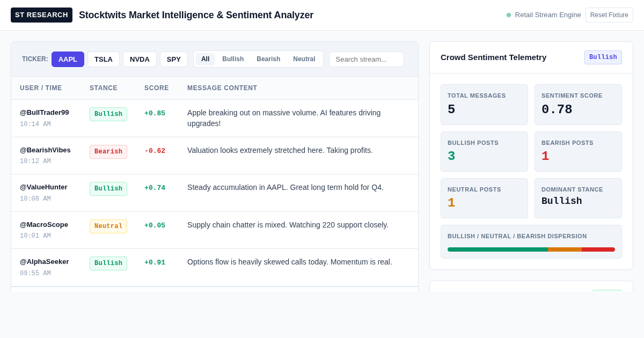
Task: Click the message about Apple breaking out
Action: pyautogui.click(x=284, y=118)
